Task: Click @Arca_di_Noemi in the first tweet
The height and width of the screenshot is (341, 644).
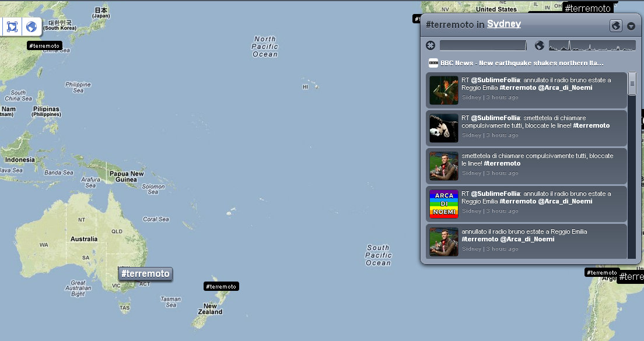Action: coord(565,87)
